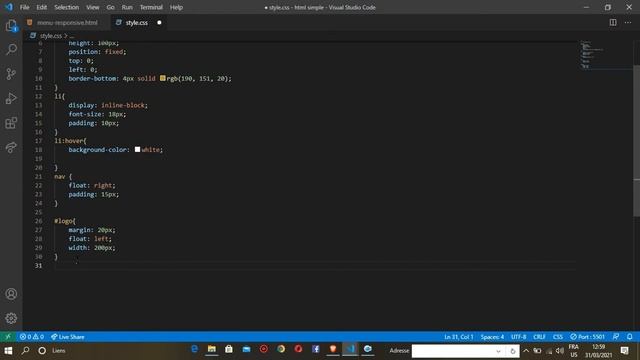The image size is (640, 360).
Task: Click the #logo selector on line 26
Action: 63,221
